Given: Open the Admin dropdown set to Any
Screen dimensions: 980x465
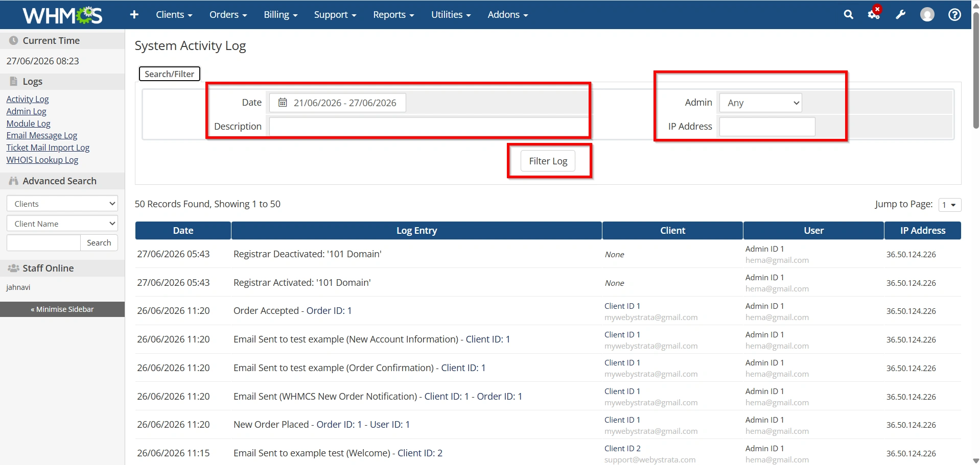Looking at the screenshot, I should point(760,103).
